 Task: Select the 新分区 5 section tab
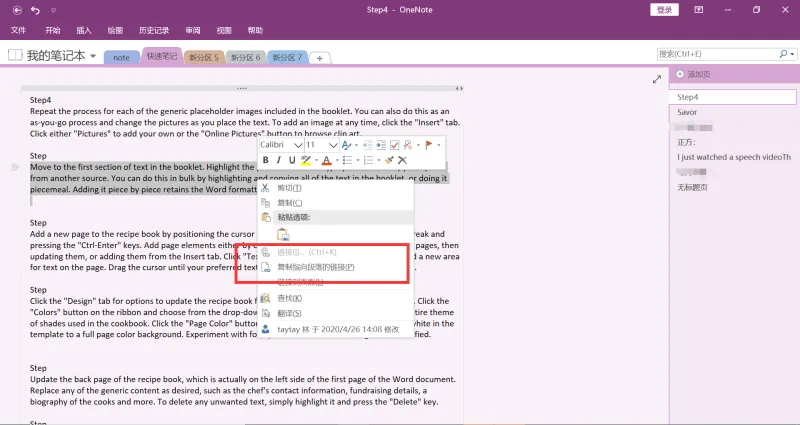[x=204, y=57]
